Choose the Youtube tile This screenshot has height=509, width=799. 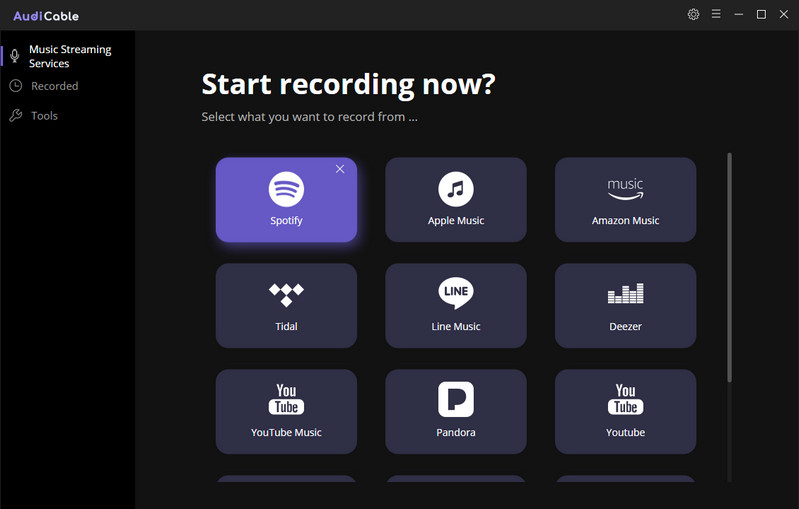(625, 412)
